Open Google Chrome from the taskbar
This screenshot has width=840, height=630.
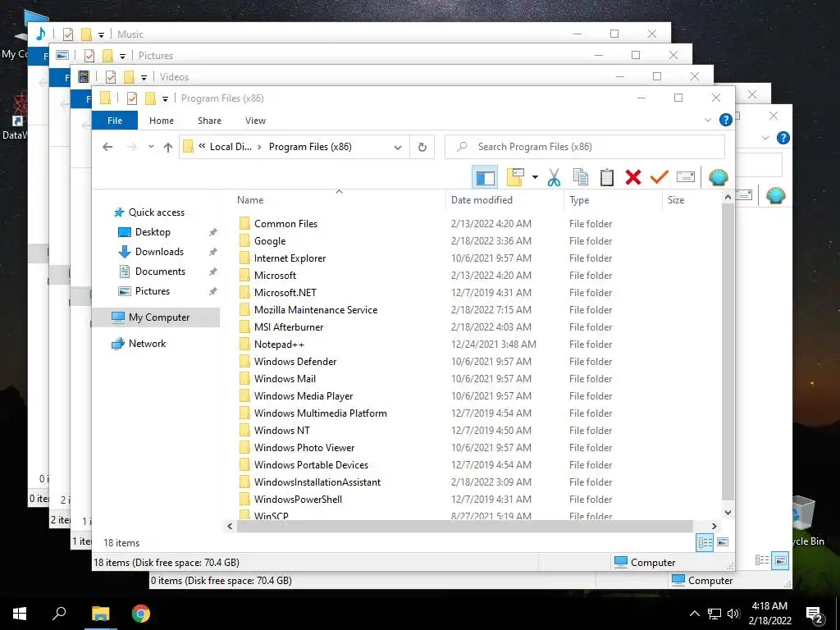(x=141, y=614)
